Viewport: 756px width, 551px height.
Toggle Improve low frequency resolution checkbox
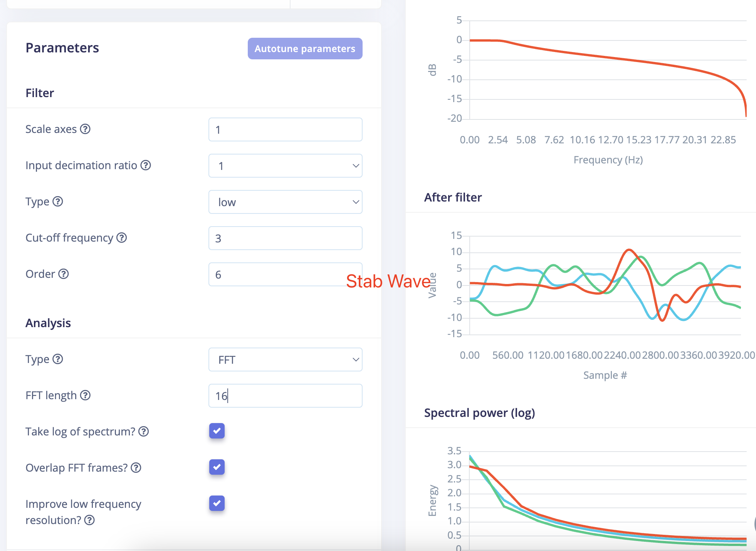point(217,503)
